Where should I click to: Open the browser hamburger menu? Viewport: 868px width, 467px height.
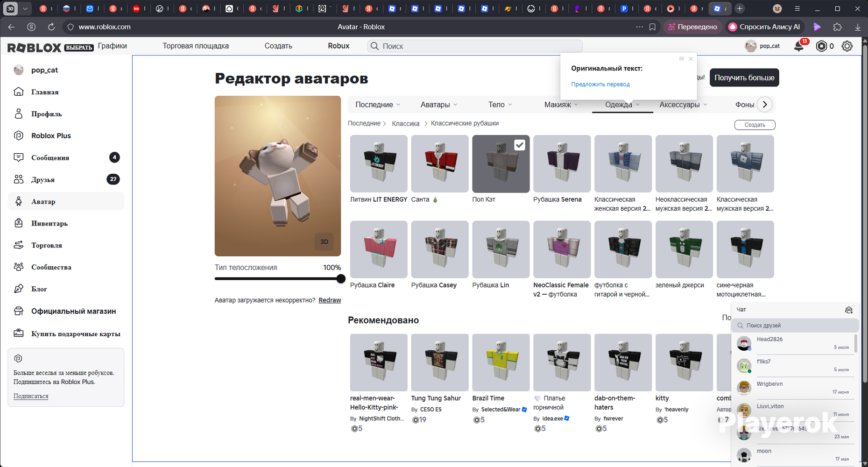tap(797, 8)
